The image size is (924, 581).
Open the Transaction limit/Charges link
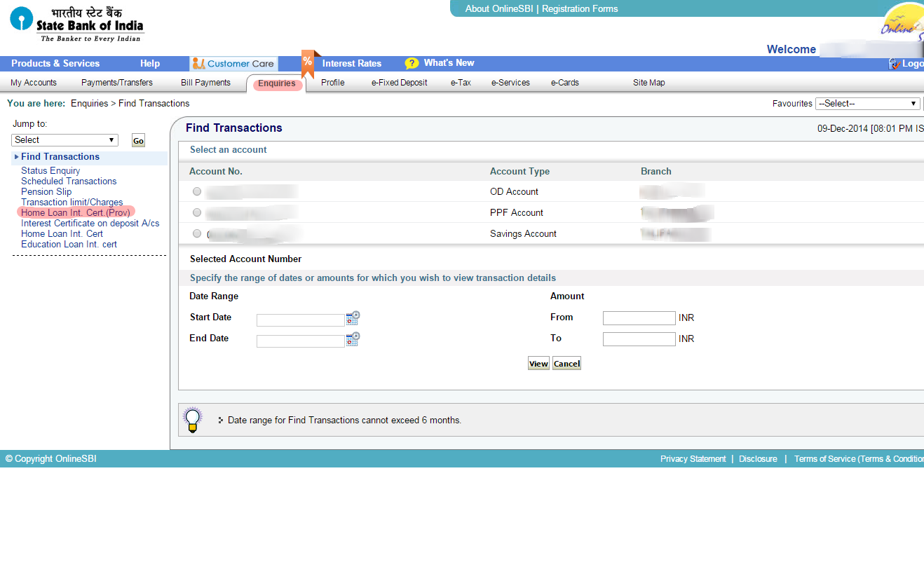72,202
